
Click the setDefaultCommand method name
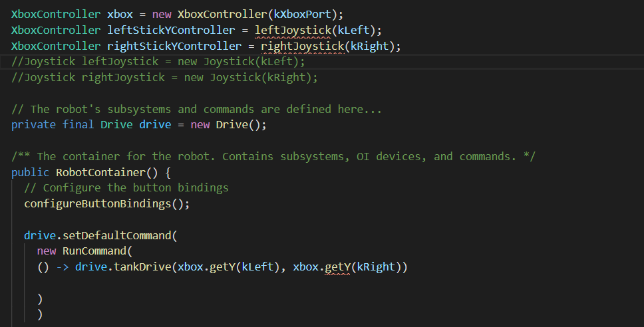[116, 235]
